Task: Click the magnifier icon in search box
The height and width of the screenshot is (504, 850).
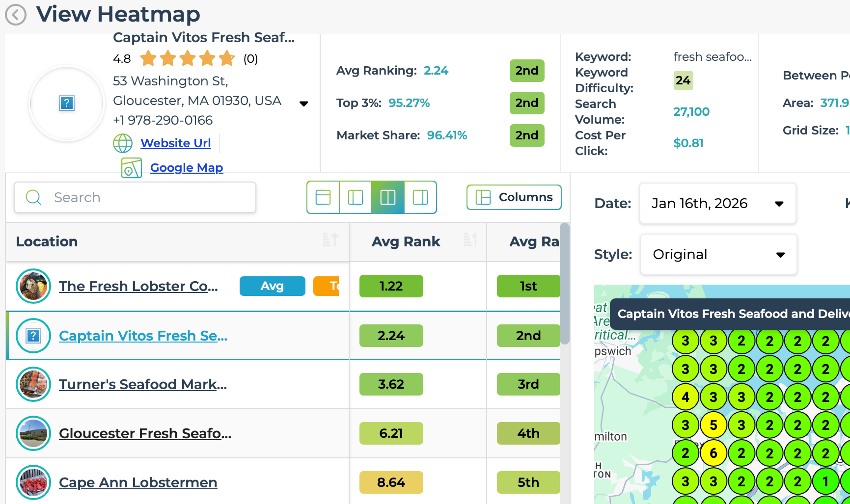Action: (x=33, y=197)
